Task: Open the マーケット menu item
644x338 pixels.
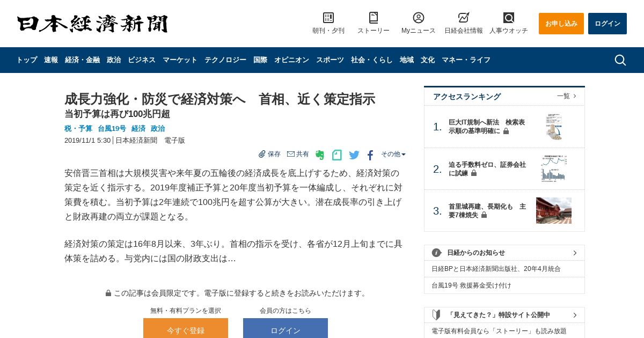Action: point(180,60)
